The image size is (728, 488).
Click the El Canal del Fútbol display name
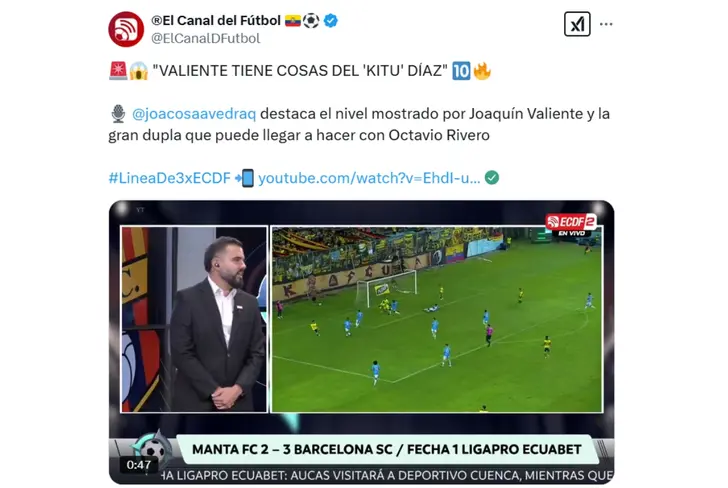coord(216,21)
